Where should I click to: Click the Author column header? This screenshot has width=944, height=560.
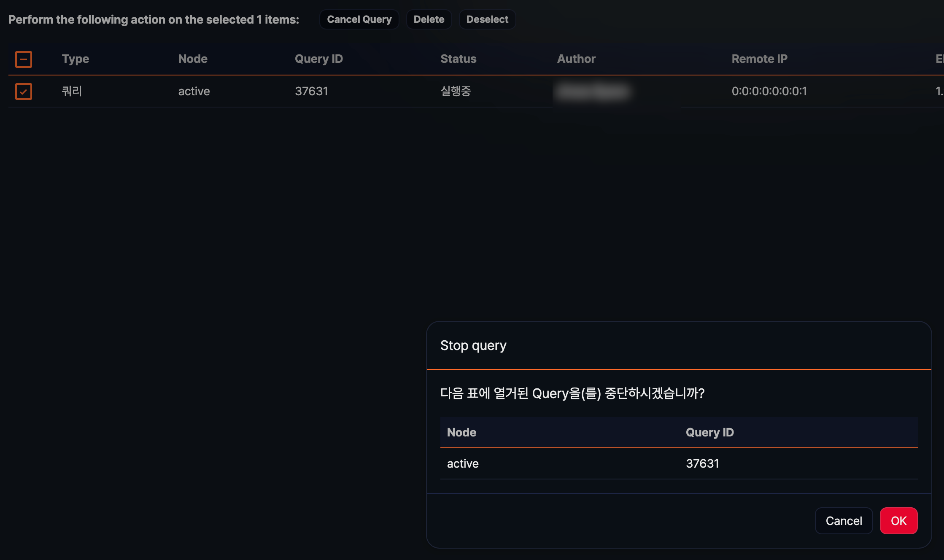[x=576, y=59]
